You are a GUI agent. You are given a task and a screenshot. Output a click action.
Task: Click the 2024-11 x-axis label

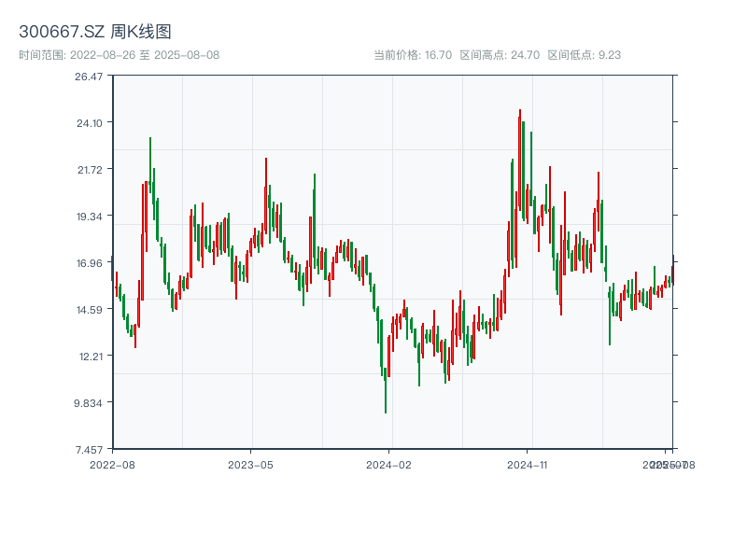click(x=527, y=465)
